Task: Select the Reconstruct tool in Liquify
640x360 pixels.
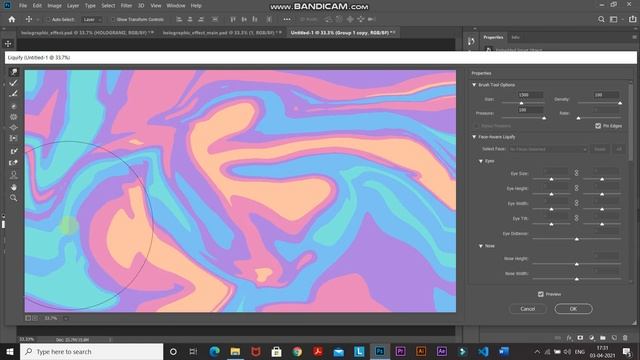Action: coord(13,83)
